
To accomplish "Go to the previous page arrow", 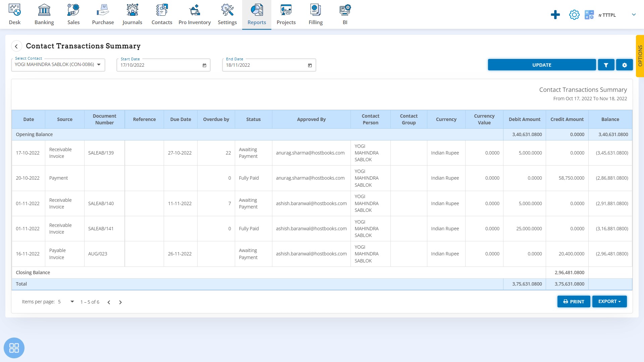I will pyautogui.click(x=109, y=302).
